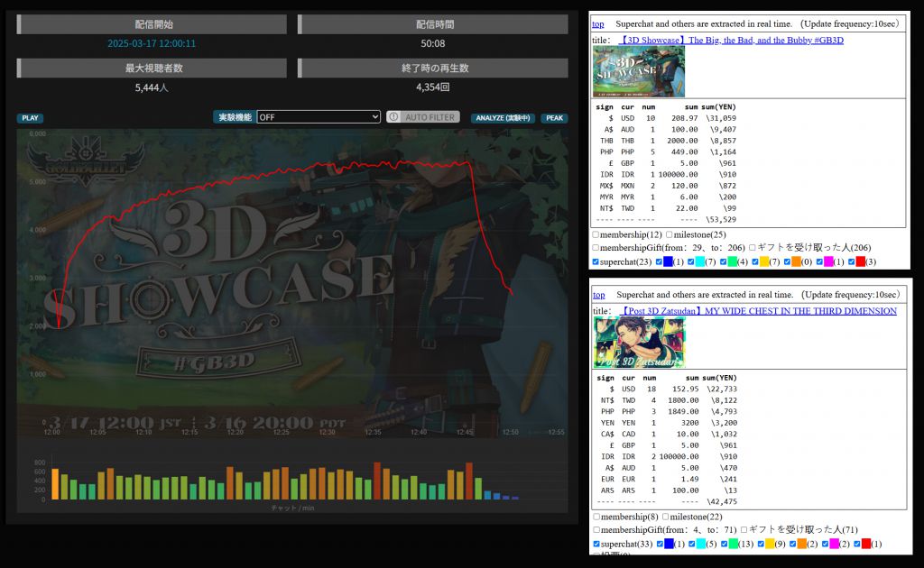Uncheck the green superchat (13) checkbox
Viewport: 924px width, 568px height.
coord(725,544)
